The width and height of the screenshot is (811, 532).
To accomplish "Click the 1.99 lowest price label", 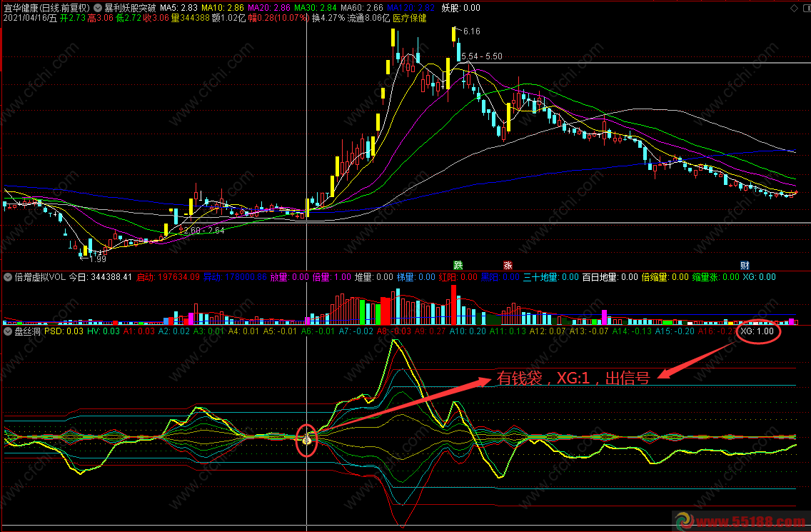I will tap(98, 259).
